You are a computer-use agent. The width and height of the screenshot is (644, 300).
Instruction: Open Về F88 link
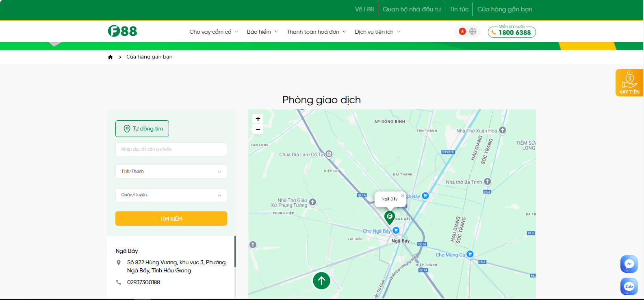[364, 9]
